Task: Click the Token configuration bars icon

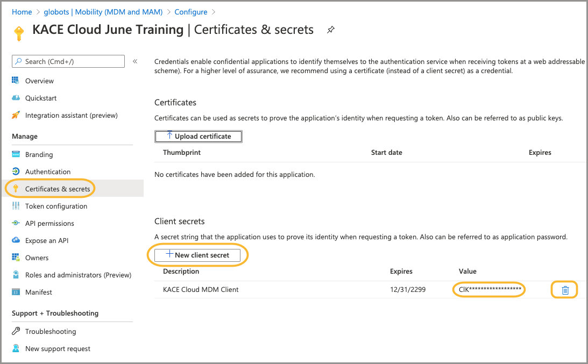Action: click(x=16, y=206)
